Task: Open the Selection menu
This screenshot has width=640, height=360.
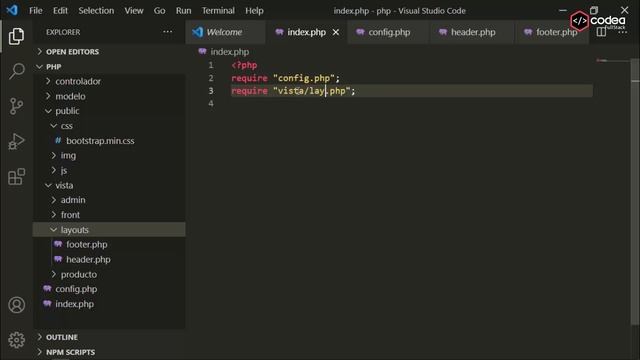Action: click(96, 11)
